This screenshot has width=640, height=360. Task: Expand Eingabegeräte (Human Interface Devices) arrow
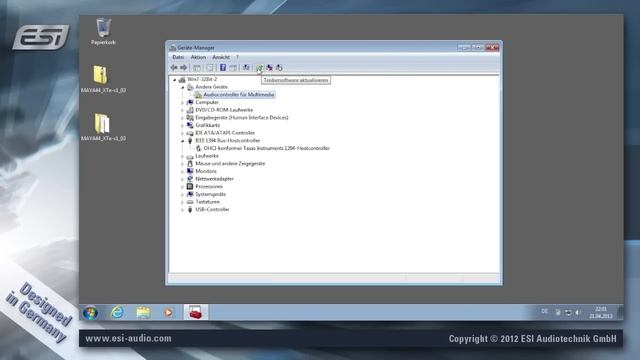[182, 118]
